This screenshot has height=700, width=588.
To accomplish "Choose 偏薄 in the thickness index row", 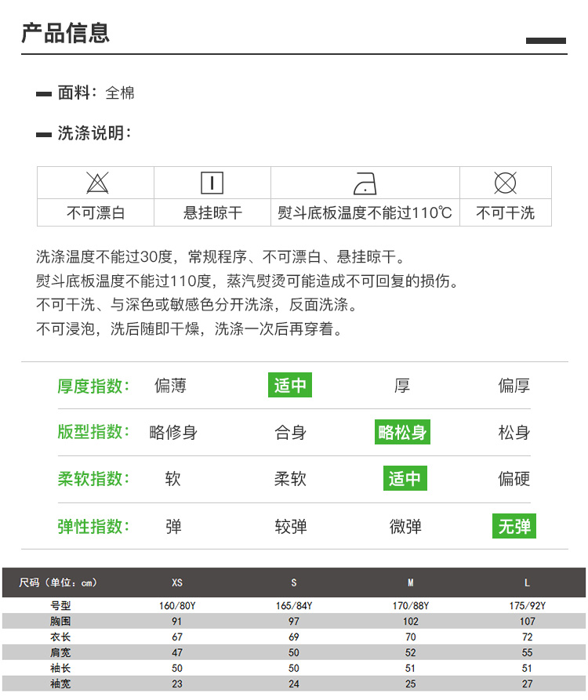I will coord(170,386).
